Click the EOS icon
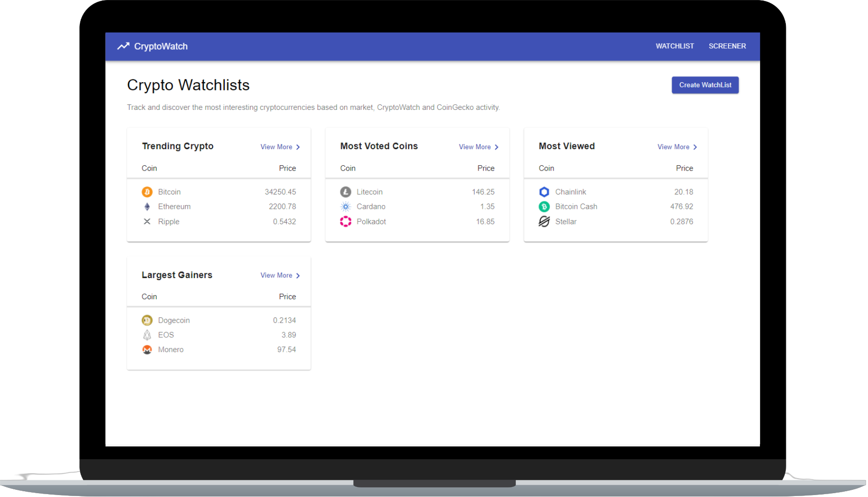 coord(147,335)
